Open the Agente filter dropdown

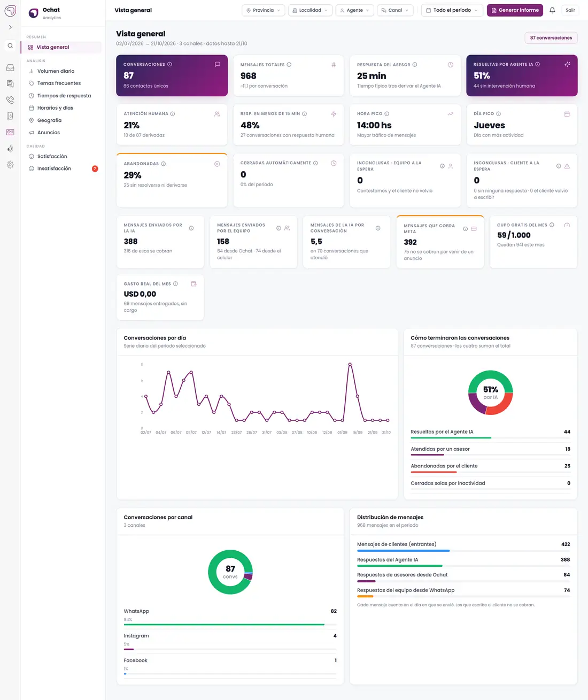[x=355, y=10]
